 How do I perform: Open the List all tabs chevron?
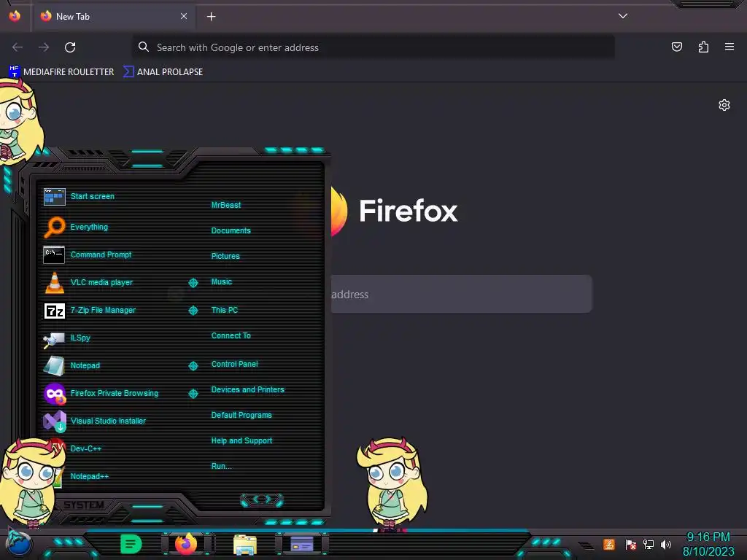click(623, 16)
